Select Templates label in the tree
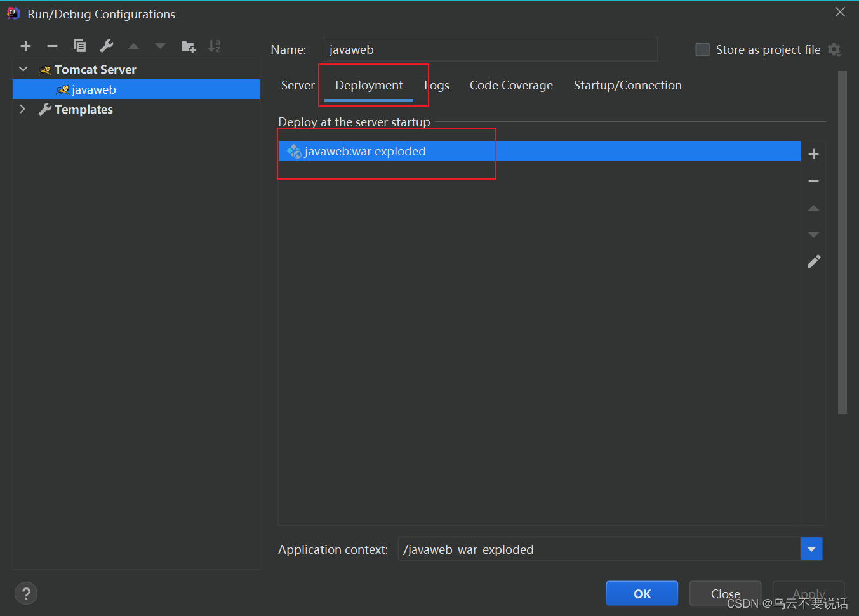Viewport: 859px width, 616px height. point(84,109)
